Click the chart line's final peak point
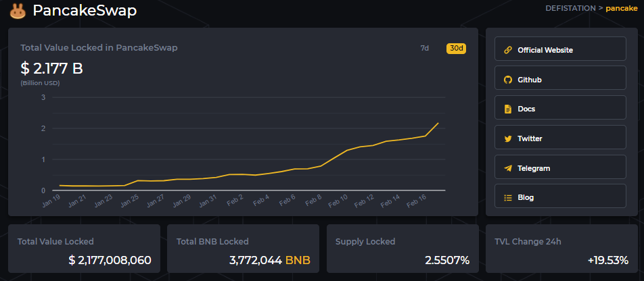 438,123
